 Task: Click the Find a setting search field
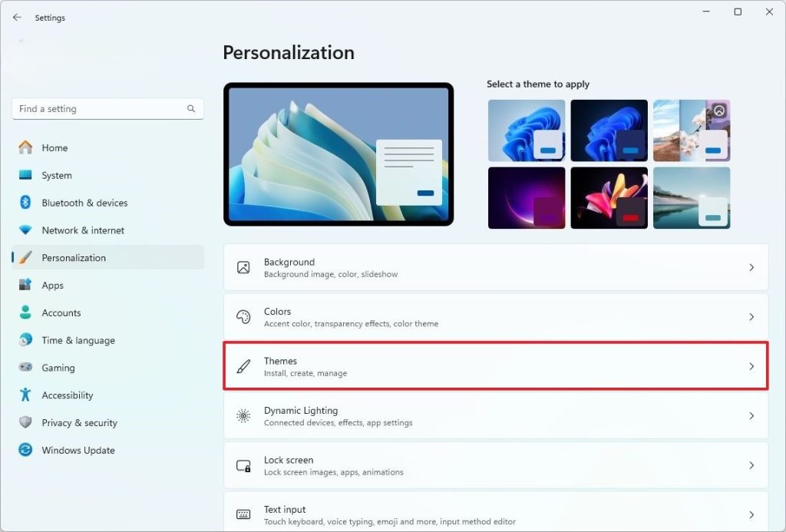[107, 109]
